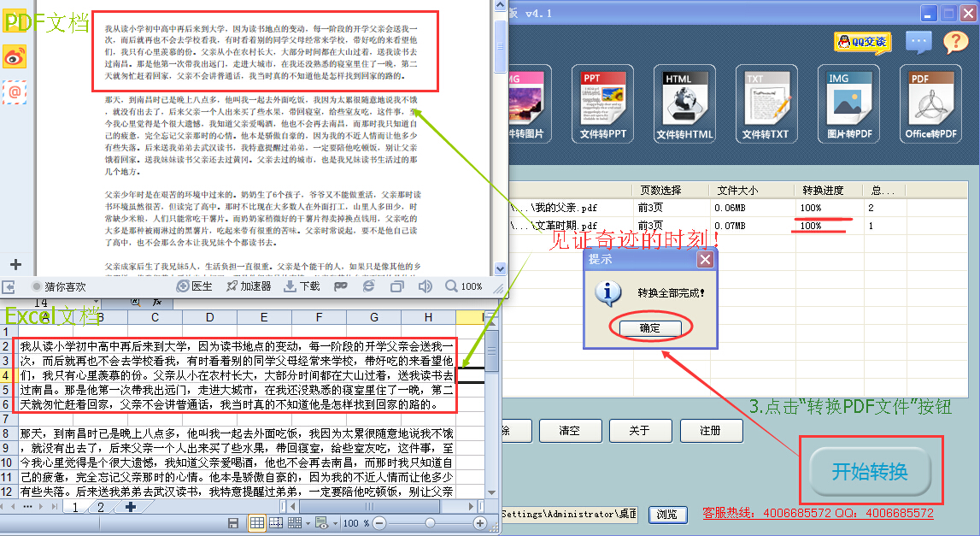The width and height of the screenshot is (980, 536).
Task: Select Excel column C header
Action: coord(155,318)
